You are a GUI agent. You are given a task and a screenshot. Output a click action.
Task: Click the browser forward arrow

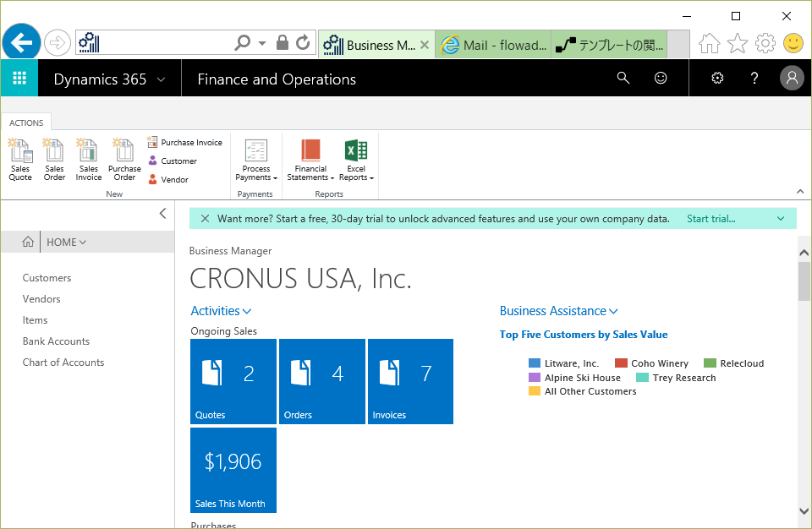point(57,43)
